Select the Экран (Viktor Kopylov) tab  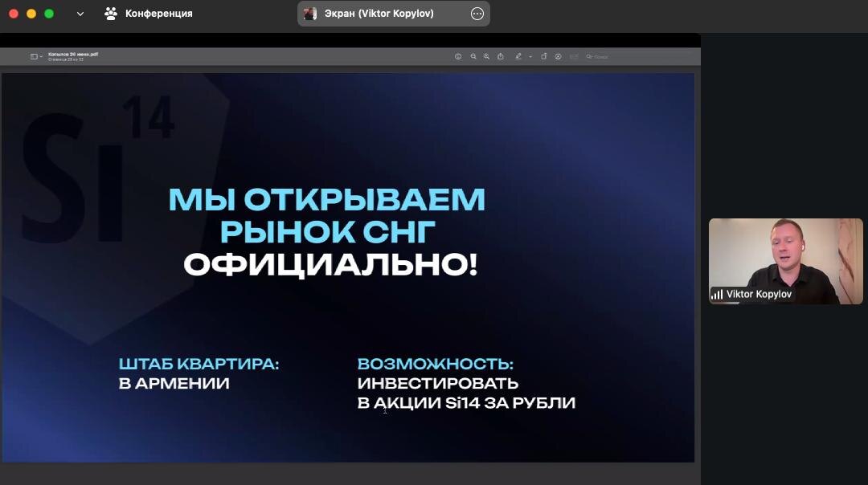click(394, 14)
